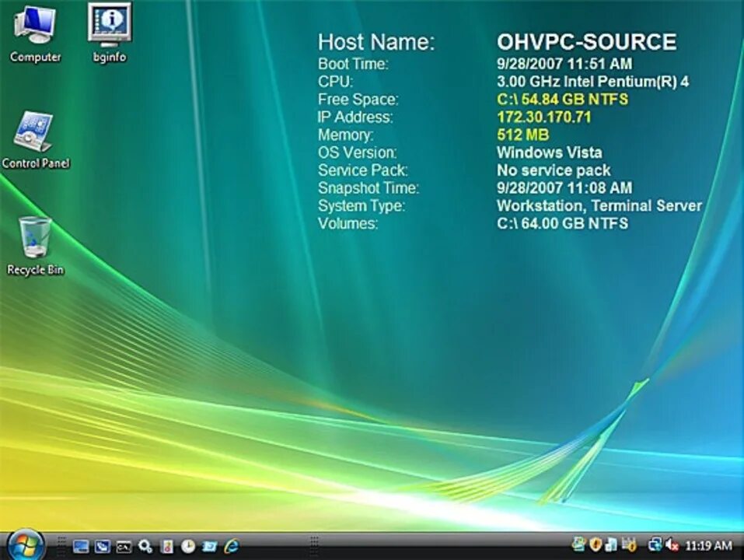Image resolution: width=744 pixels, height=560 pixels.
Task: Open the command prompt Quick Launch icon
Action: (x=123, y=546)
